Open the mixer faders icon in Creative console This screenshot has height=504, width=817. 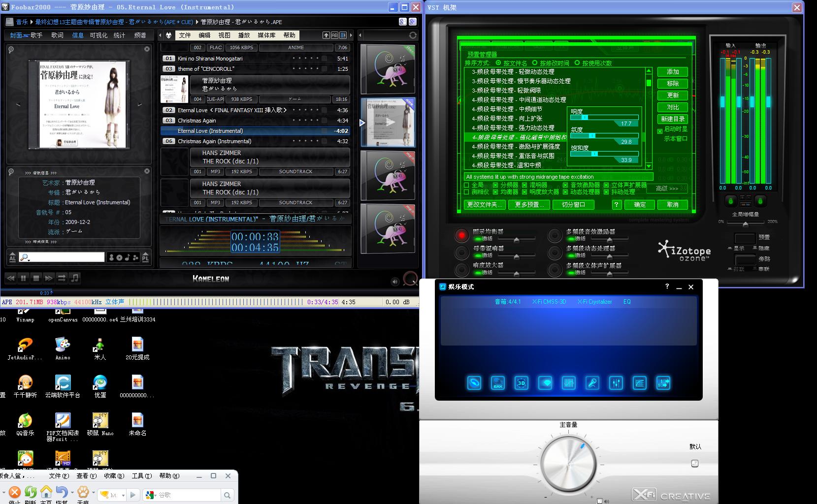coord(616,383)
